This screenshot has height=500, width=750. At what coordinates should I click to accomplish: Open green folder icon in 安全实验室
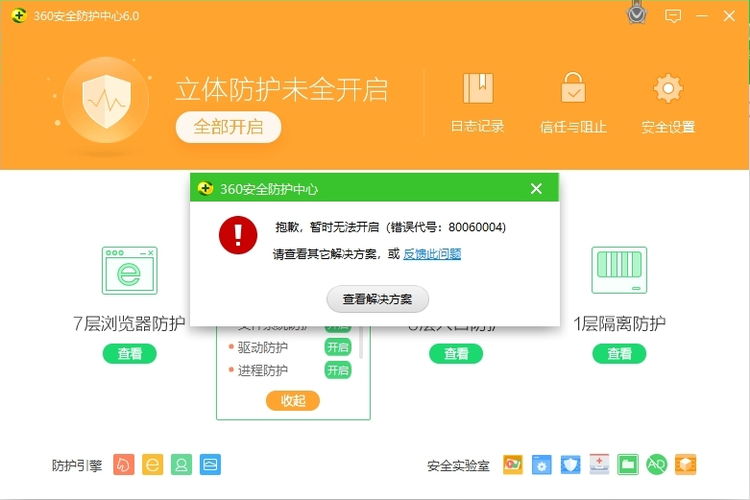click(628, 465)
